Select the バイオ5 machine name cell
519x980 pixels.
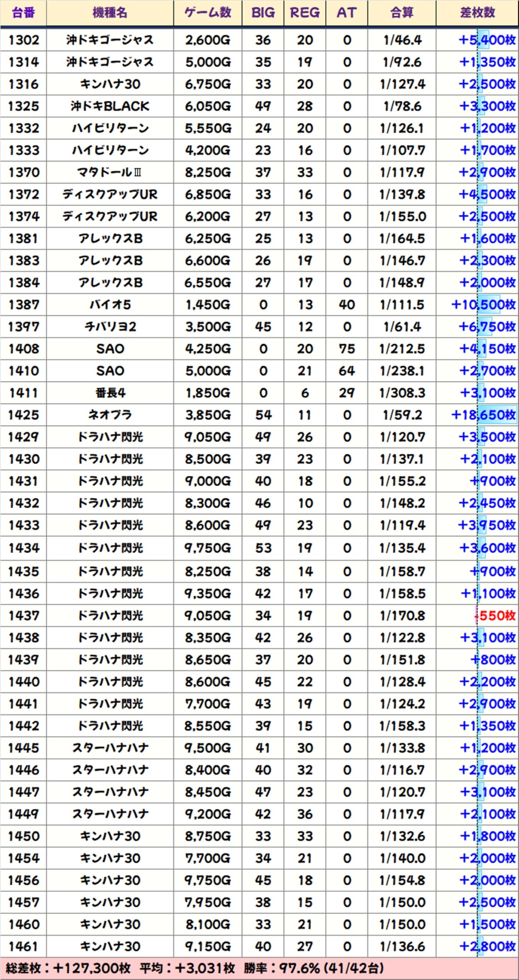pyautogui.click(x=110, y=305)
